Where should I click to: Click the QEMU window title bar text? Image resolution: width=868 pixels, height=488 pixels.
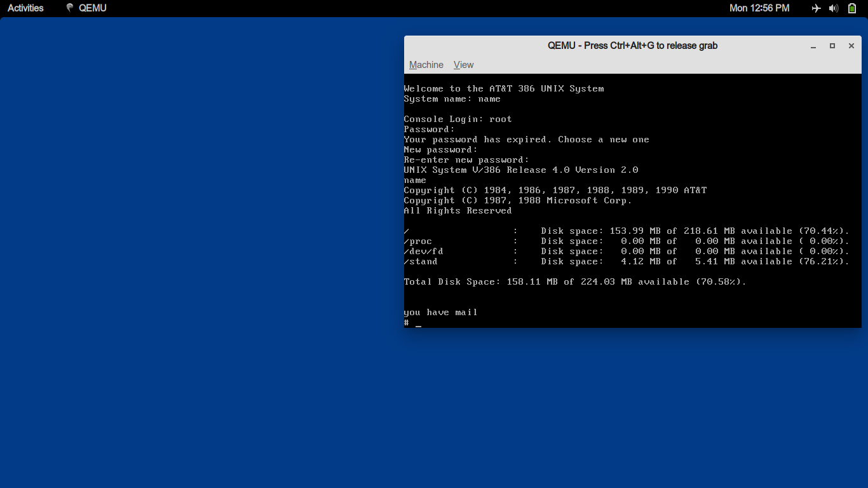(632, 46)
